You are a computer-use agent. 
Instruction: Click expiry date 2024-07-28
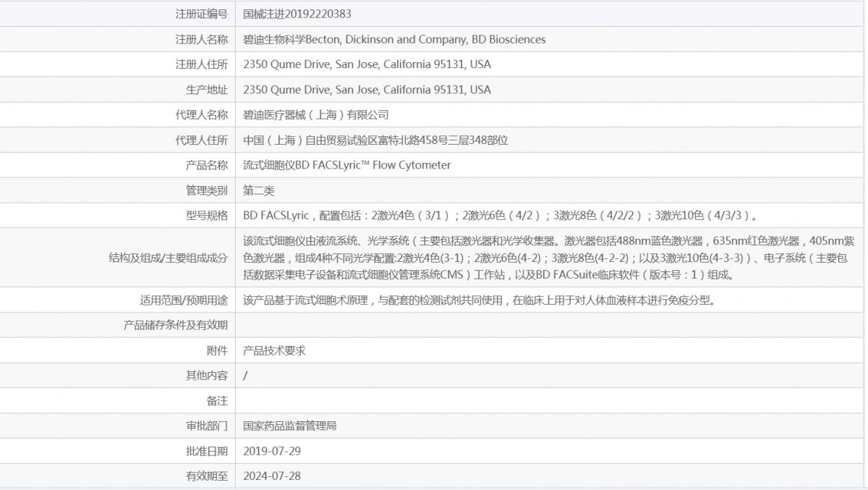[272, 476]
